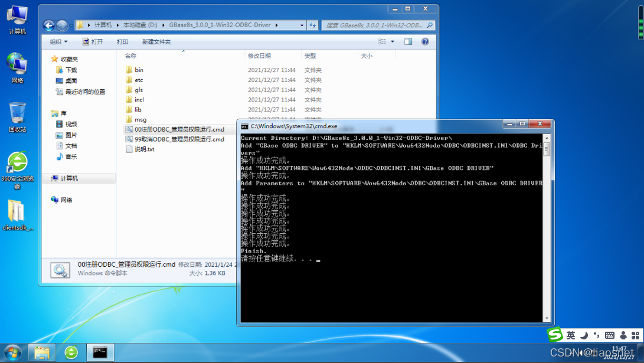The image size is (644, 363).
Task: Open recent pages dropdown beside navigation arrows
Action: click(71, 25)
